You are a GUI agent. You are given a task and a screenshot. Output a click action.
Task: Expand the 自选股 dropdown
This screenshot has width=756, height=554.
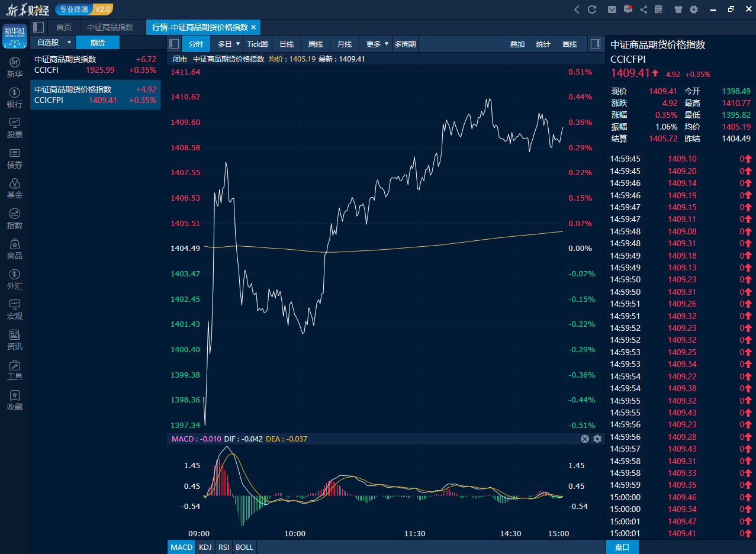pos(69,43)
